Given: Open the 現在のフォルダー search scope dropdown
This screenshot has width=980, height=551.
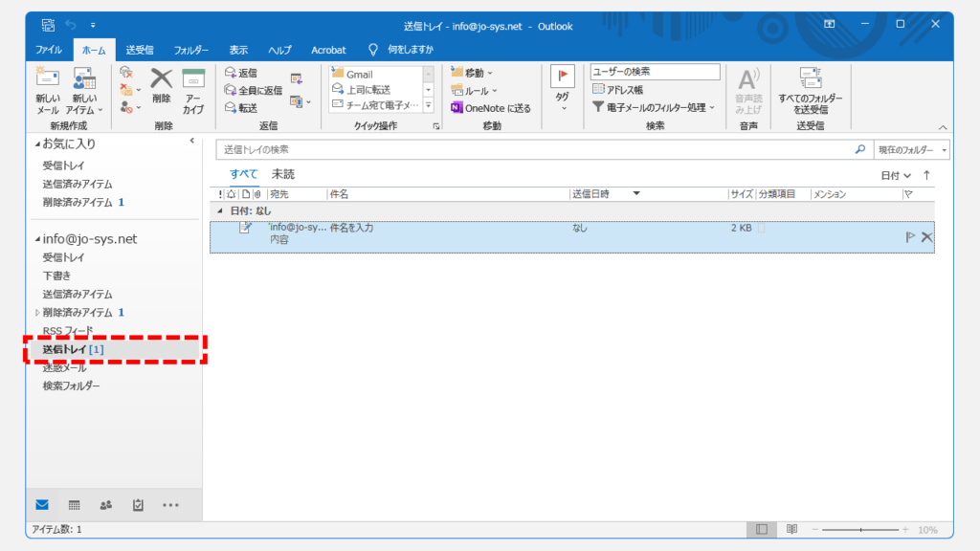Looking at the screenshot, I should point(913,150).
